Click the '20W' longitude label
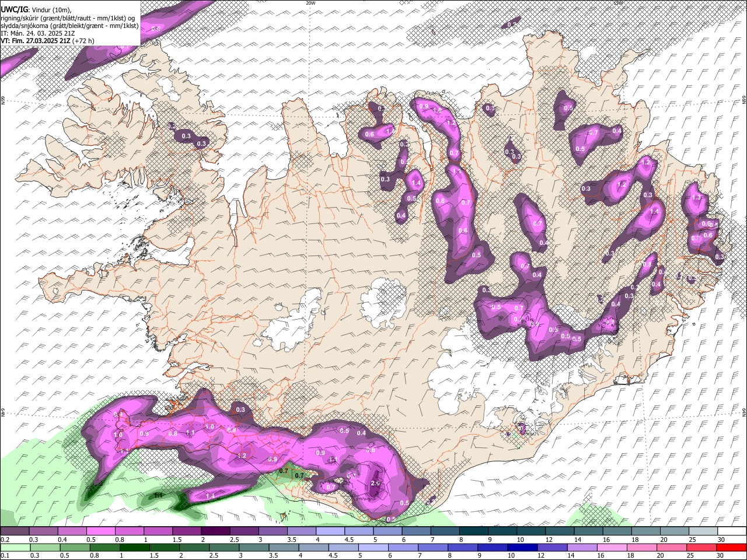747x560 pixels. coord(310,3)
